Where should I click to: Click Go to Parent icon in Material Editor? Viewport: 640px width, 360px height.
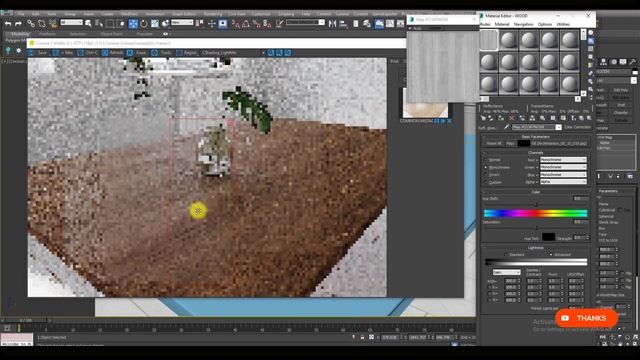[x=580, y=118]
